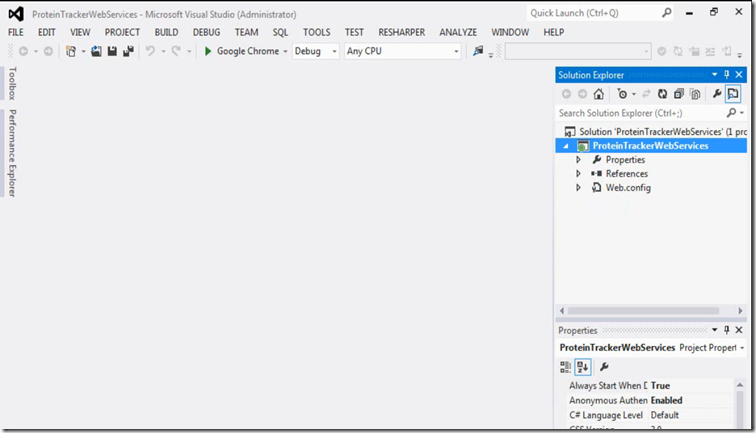Screen dimensions: 756x433
Task: Click the Collapse All icon in Solution Explorer
Action: (x=679, y=94)
